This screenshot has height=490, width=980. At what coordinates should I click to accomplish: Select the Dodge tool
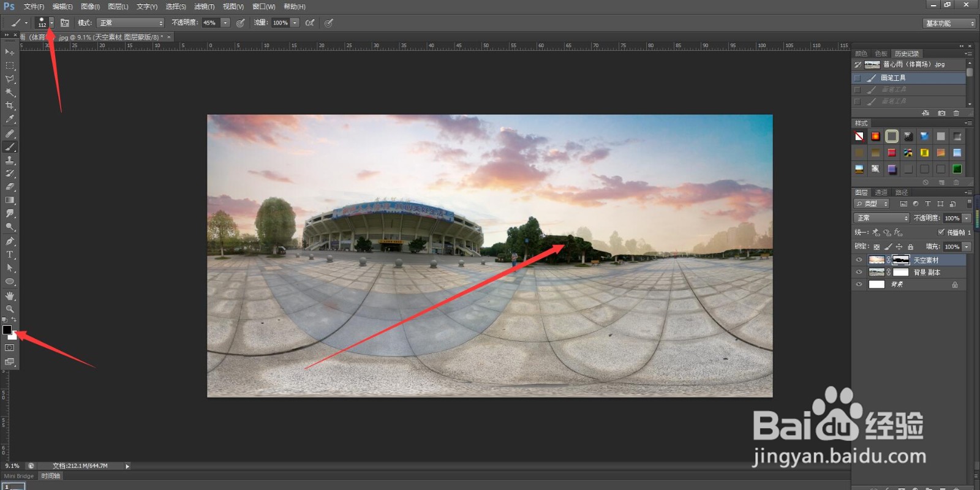pos(9,227)
